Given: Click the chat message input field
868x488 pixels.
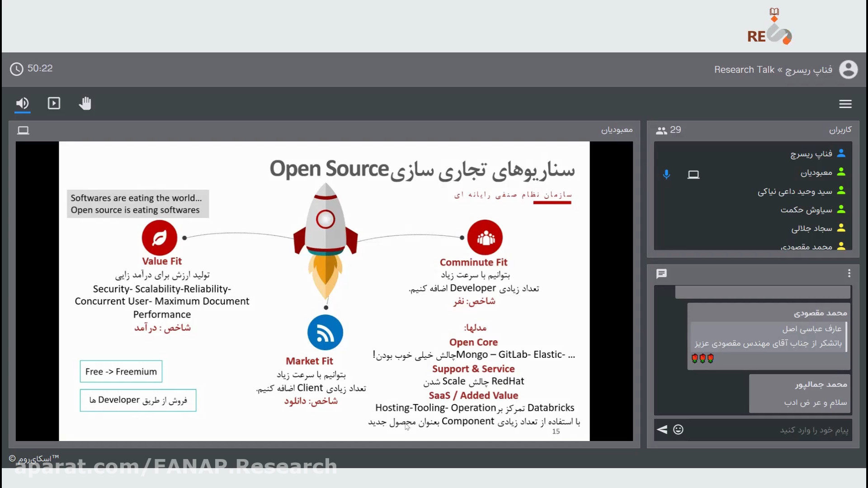Looking at the screenshot, I should (x=769, y=430).
